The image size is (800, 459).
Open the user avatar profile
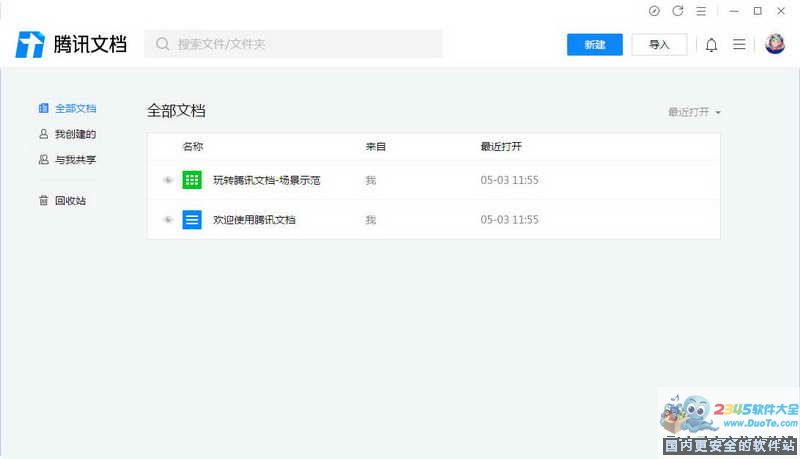click(x=774, y=44)
